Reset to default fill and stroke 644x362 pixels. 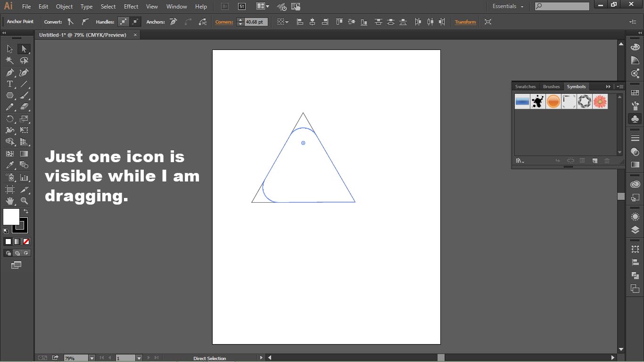pos(6,231)
